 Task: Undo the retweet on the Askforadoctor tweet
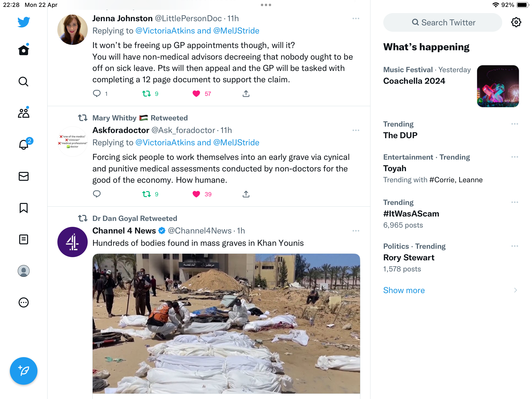click(x=147, y=194)
